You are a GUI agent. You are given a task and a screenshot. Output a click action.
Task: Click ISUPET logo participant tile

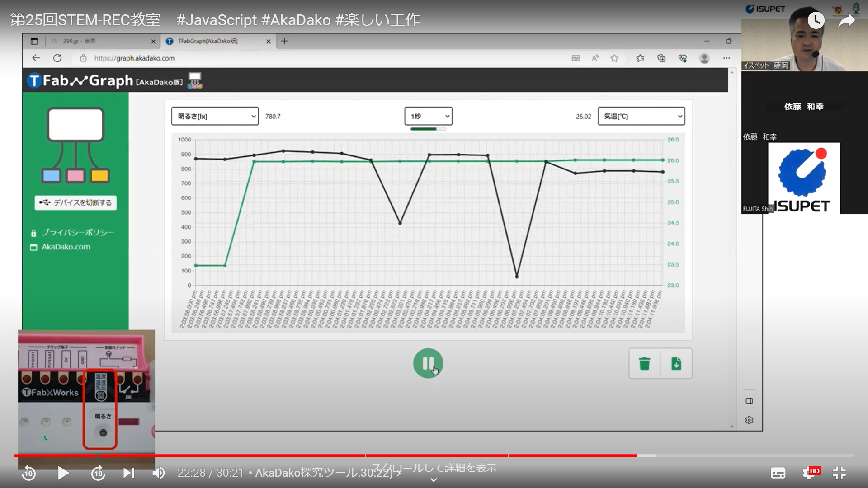[804, 178]
